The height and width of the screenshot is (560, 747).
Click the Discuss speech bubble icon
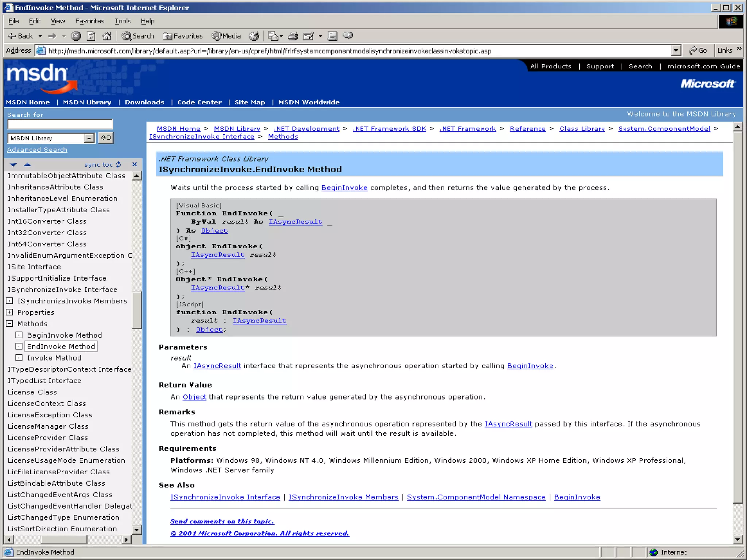348,35
